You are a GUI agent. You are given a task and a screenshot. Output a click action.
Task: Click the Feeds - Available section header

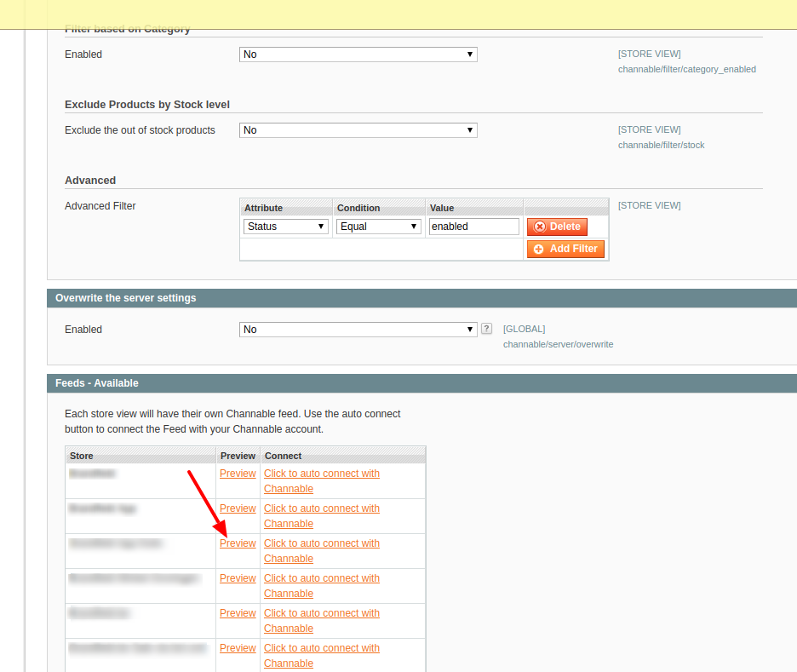click(96, 382)
